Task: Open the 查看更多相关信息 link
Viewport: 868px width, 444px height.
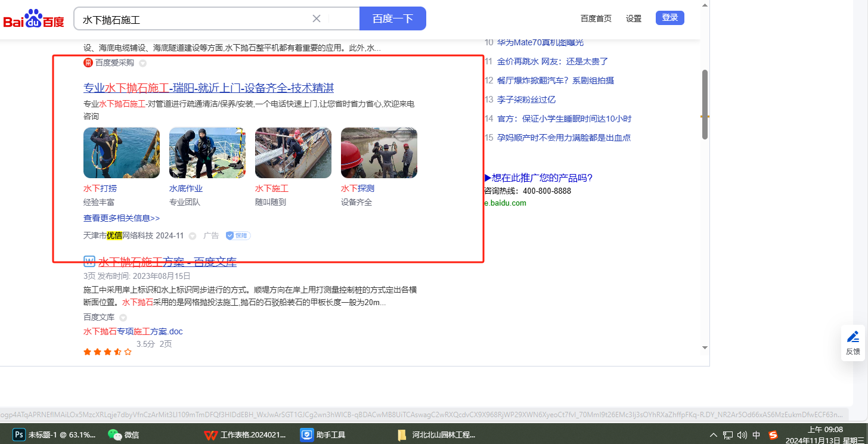Action: 122,218
